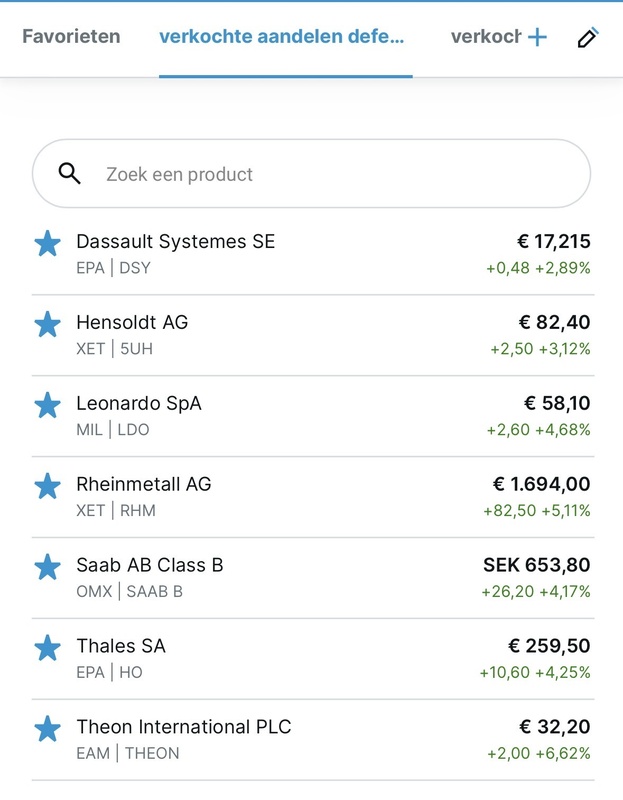Click the Theon International PLC star icon

click(47, 729)
